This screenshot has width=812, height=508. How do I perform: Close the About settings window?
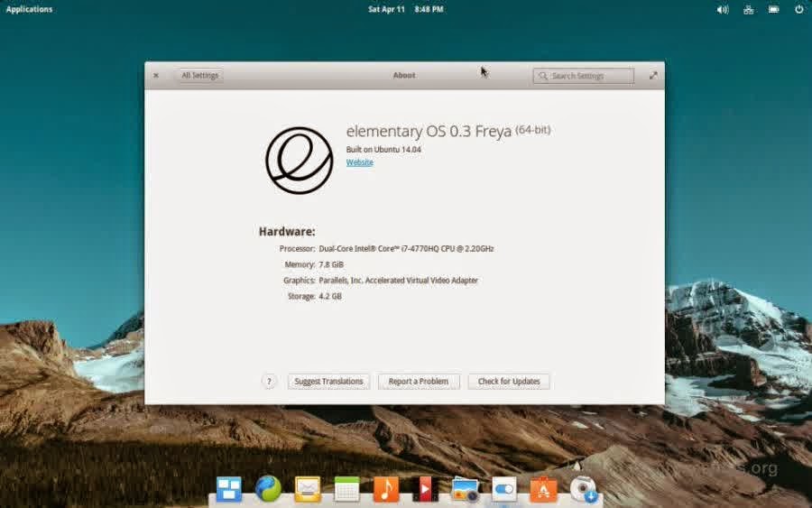[x=156, y=76]
